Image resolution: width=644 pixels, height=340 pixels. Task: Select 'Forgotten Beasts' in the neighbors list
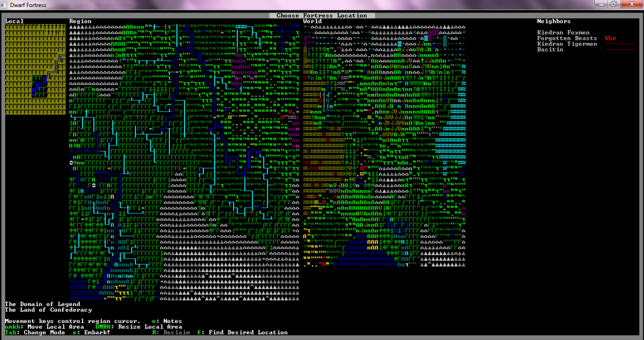(x=566, y=38)
